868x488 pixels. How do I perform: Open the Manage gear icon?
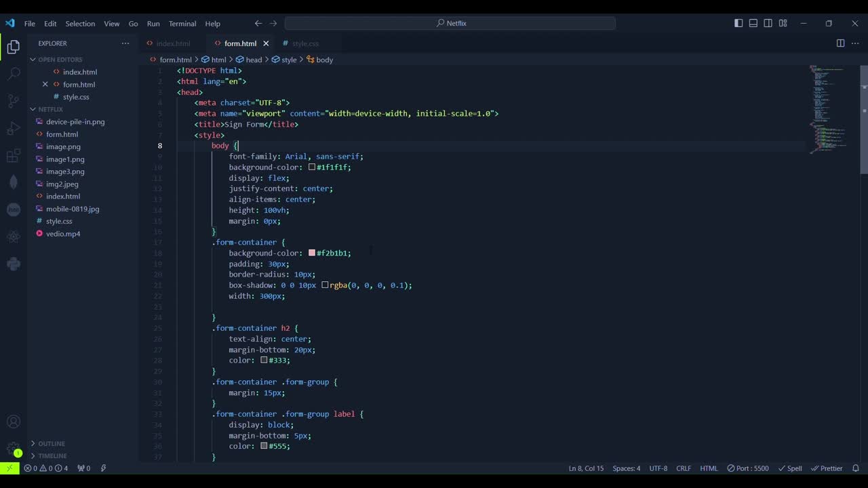(14, 449)
